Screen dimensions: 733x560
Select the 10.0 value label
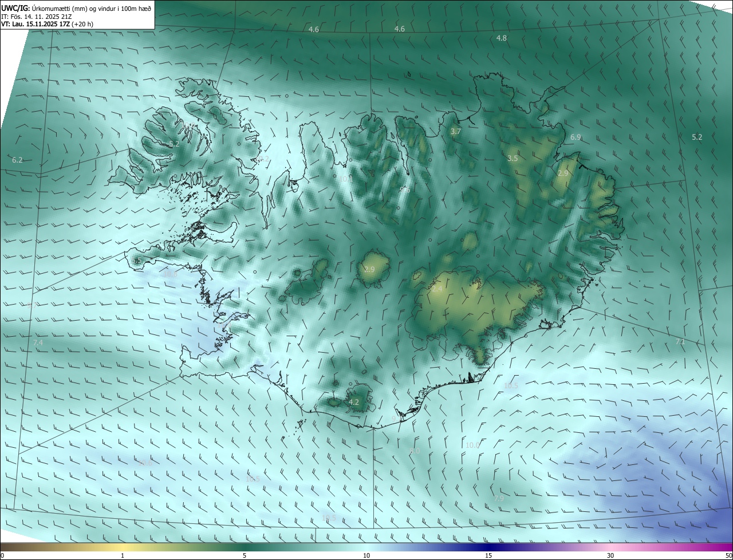(472, 445)
